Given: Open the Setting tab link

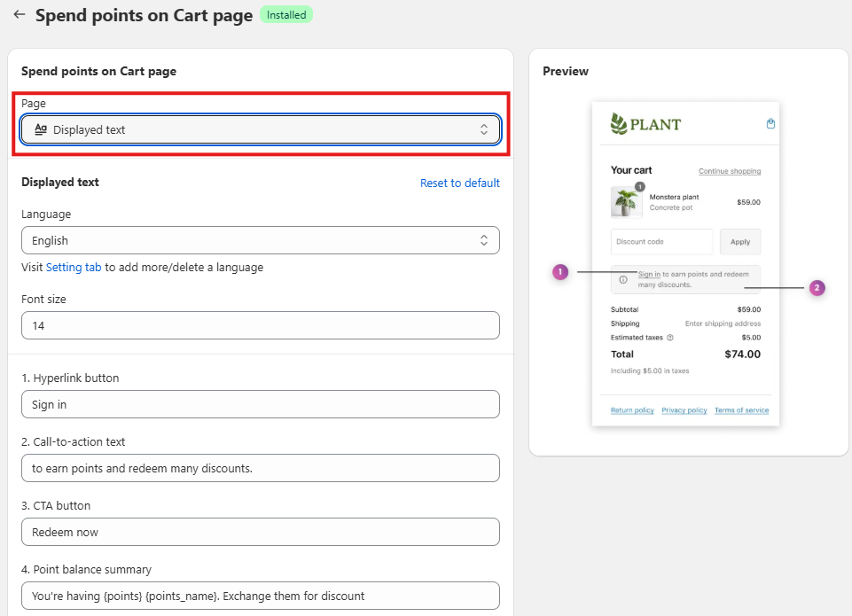Looking at the screenshot, I should click(74, 267).
